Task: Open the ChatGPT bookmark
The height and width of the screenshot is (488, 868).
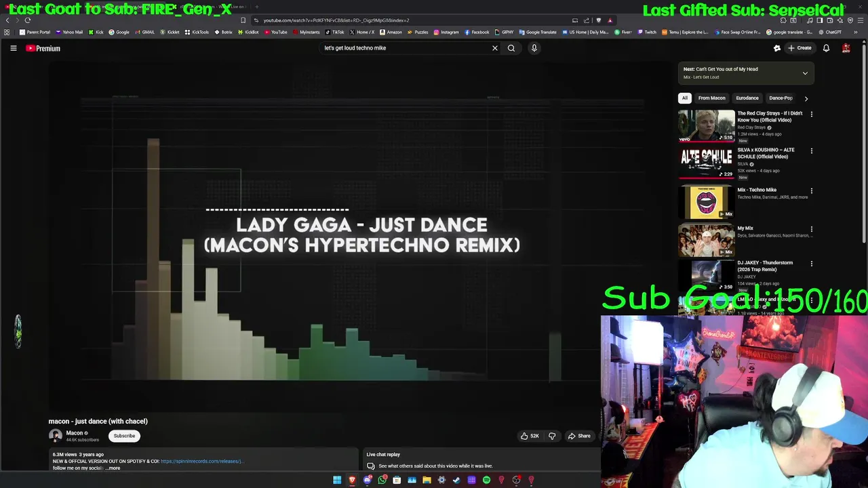Action: pos(830,32)
